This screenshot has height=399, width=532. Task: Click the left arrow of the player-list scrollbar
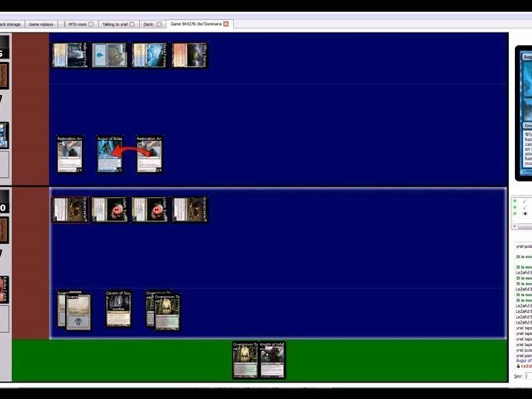click(x=515, y=226)
